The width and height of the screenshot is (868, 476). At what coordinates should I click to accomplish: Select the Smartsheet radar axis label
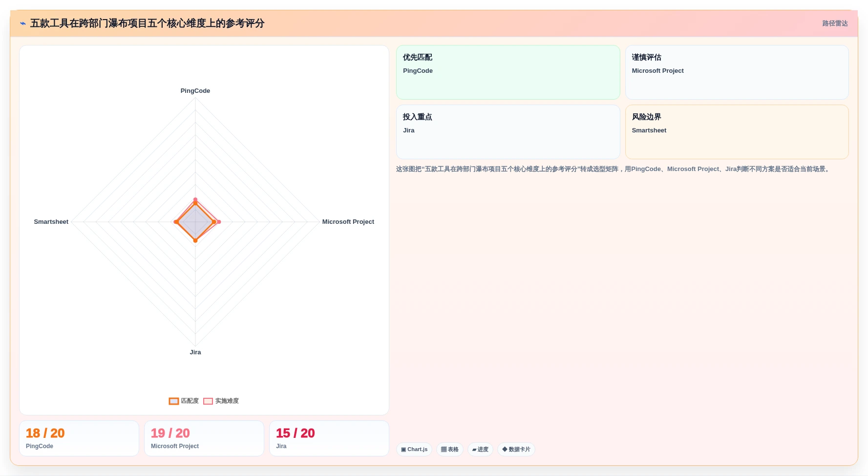point(51,222)
